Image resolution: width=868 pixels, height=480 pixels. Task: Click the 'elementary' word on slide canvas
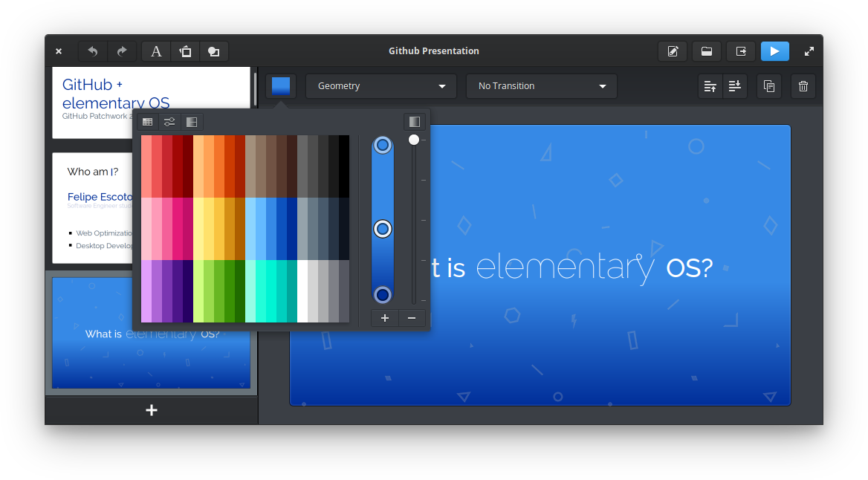tap(566, 267)
